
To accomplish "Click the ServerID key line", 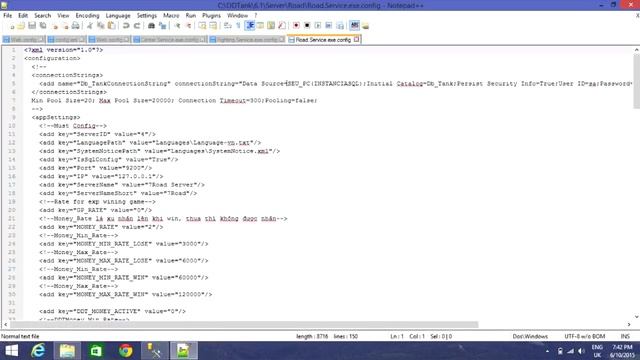I will pyautogui.click(x=97, y=134).
